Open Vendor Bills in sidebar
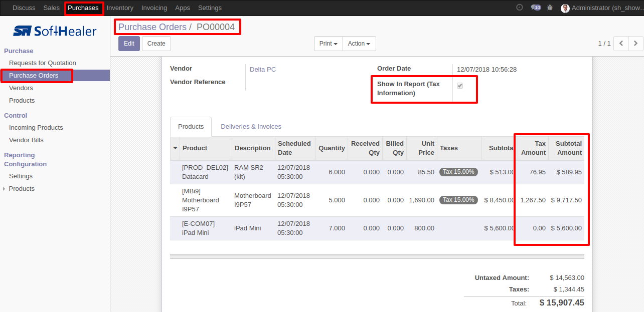The image size is (644, 312). pos(26,140)
